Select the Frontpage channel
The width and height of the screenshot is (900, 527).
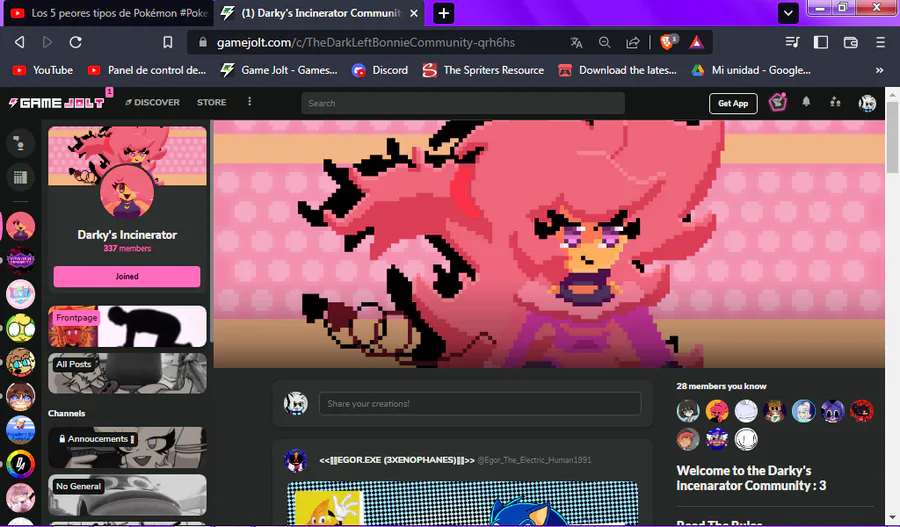[x=127, y=326]
